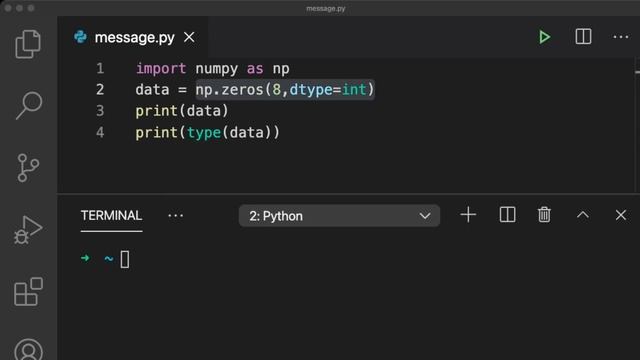
Task: Open panel views overflow ellipsis
Action: pyautogui.click(x=176, y=216)
